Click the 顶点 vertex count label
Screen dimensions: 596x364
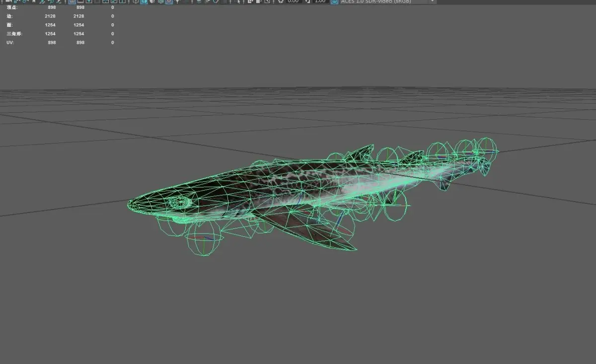(x=11, y=7)
